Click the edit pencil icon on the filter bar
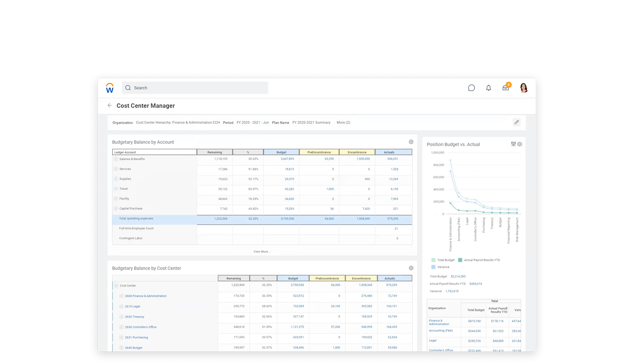Image resolution: width=631 pixels, height=364 pixels. (x=517, y=122)
